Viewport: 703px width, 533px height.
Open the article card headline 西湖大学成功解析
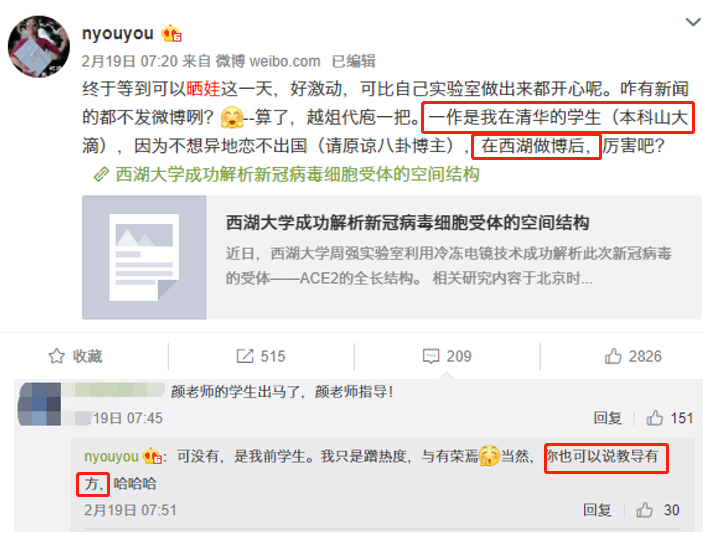[x=407, y=223]
